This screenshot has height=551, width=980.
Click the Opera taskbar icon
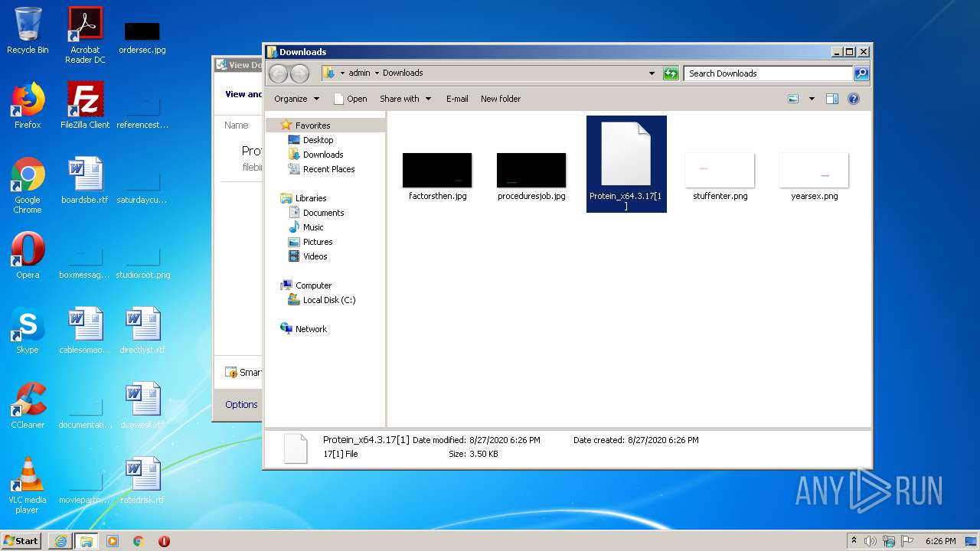pyautogui.click(x=164, y=541)
